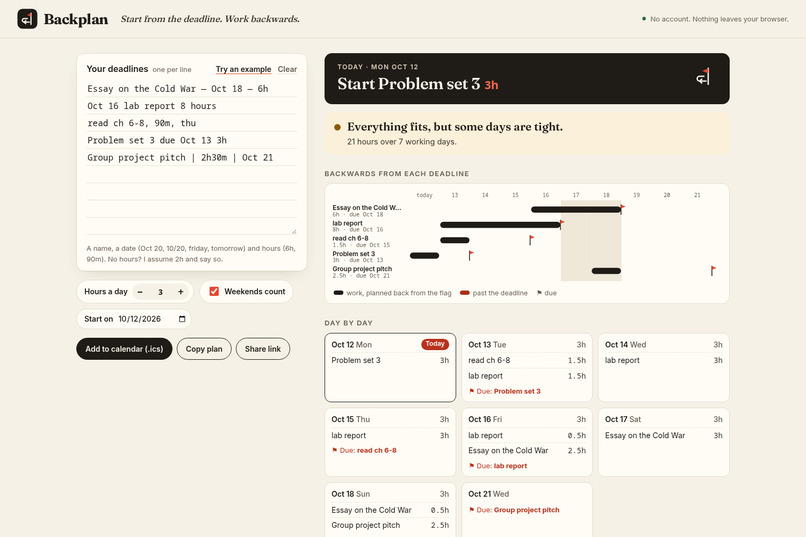Click 'Due: Problem set 3' in Oct 13 card
Viewport: 806px width, 537px height.
point(505,392)
